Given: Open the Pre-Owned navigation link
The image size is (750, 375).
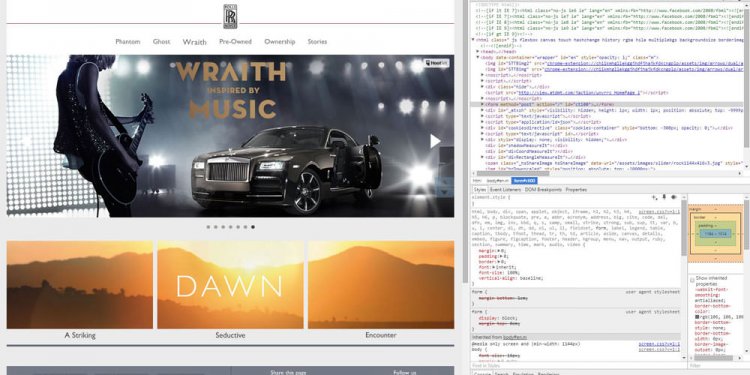Looking at the screenshot, I should point(235,42).
